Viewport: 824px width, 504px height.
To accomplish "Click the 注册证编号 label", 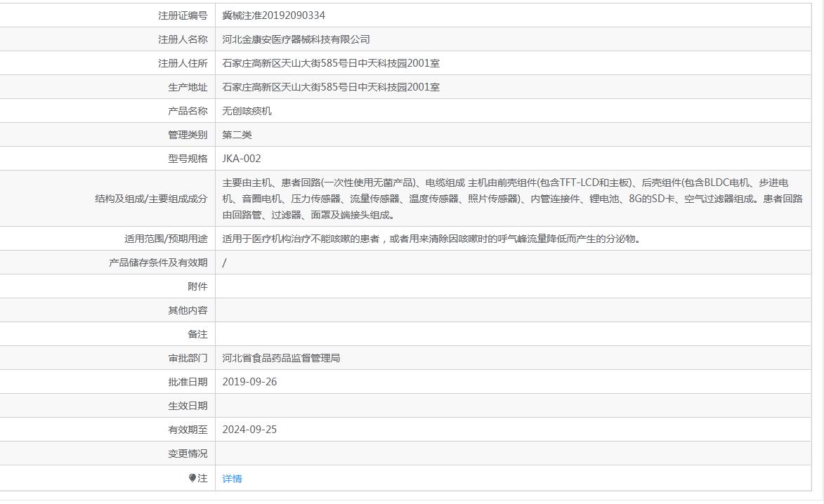I will point(183,15).
